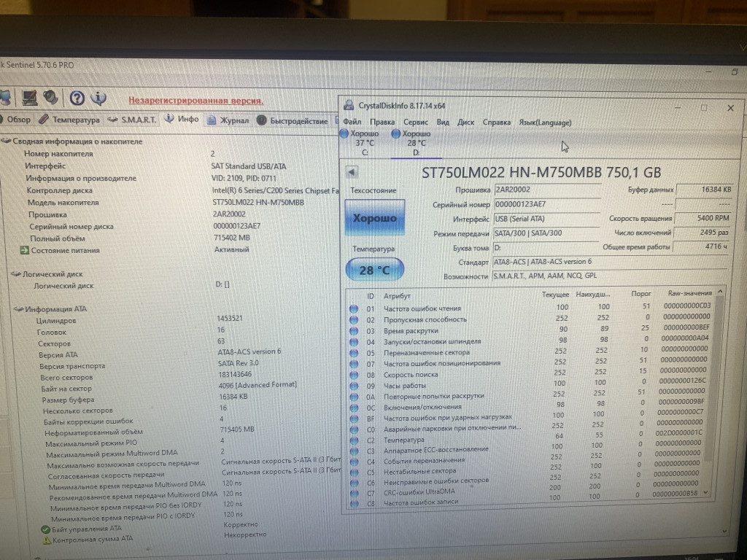Click status circle of 'Часы работы' row

coord(354,386)
